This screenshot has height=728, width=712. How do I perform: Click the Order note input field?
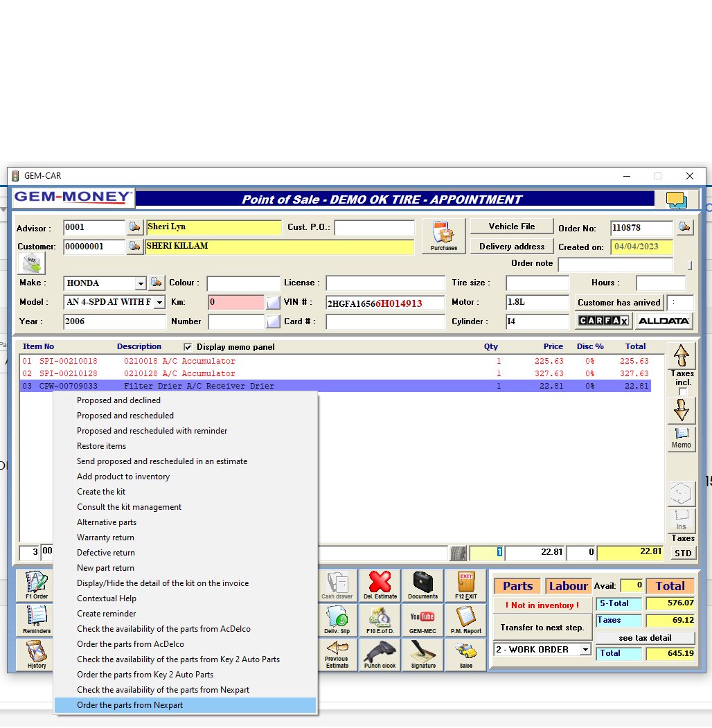616,265
